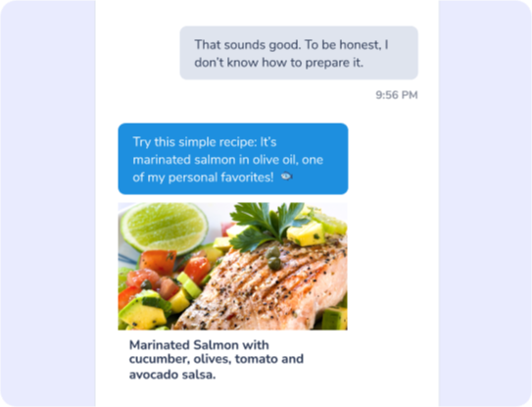Screen dimensions: 532x407
Task: Click the "personal favorites!" text in the bubble
Action: coord(220,178)
